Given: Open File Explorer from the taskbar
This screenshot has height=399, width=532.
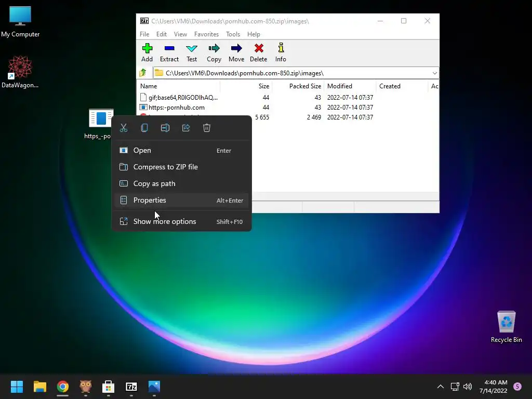Looking at the screenshot, I should point(39,387).
